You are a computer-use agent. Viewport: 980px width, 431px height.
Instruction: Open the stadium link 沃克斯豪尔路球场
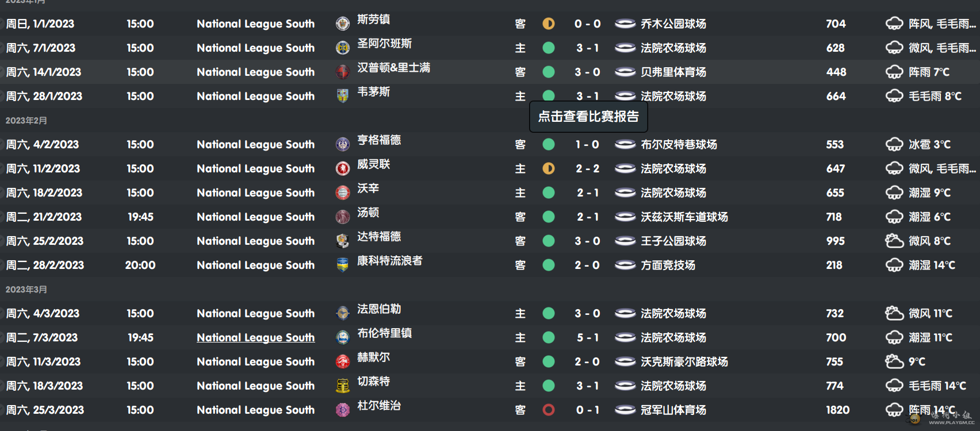[x=684, y=361]
